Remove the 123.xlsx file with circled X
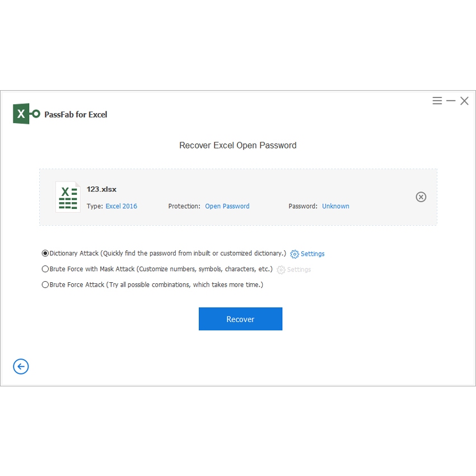Viewport: 476px width, 476px height. 421,197
